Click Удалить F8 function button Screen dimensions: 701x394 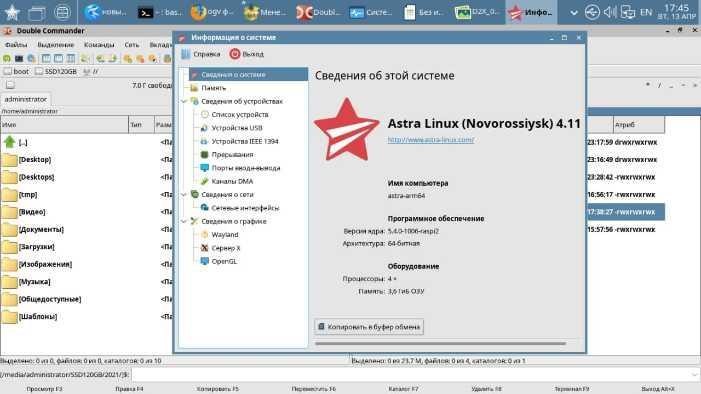(486, 389)
